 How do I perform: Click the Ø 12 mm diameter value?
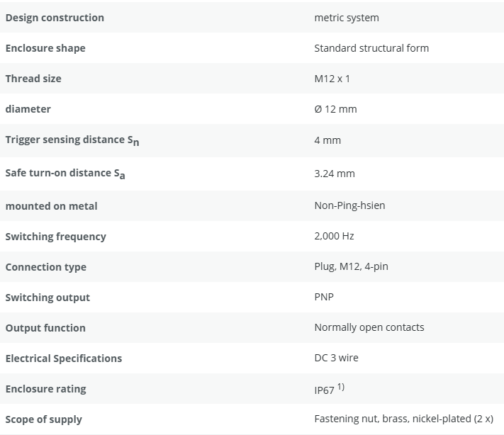pyautogui.click(x=335, y=109)
